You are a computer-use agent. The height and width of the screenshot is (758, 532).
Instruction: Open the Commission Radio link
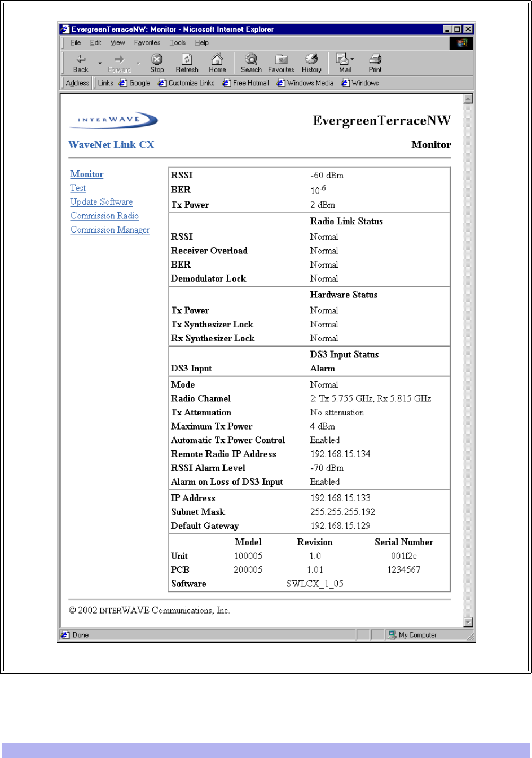tap(104, 216)
